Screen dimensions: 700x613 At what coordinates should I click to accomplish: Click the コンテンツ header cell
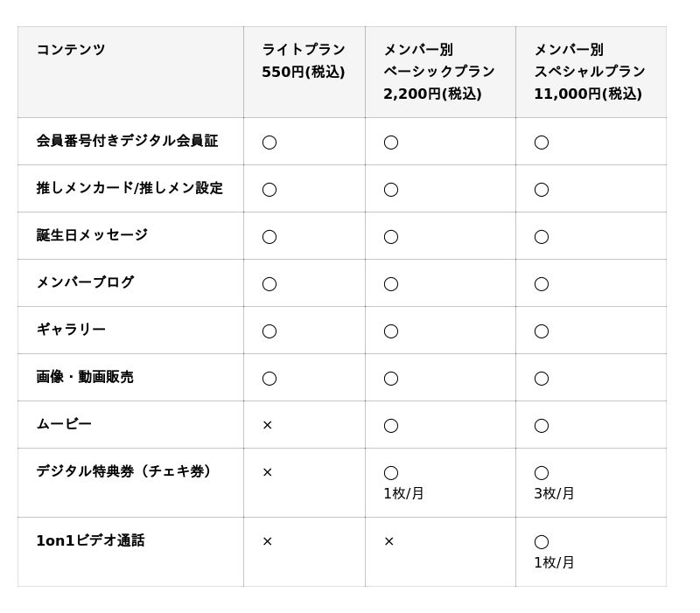pos(71,50)
